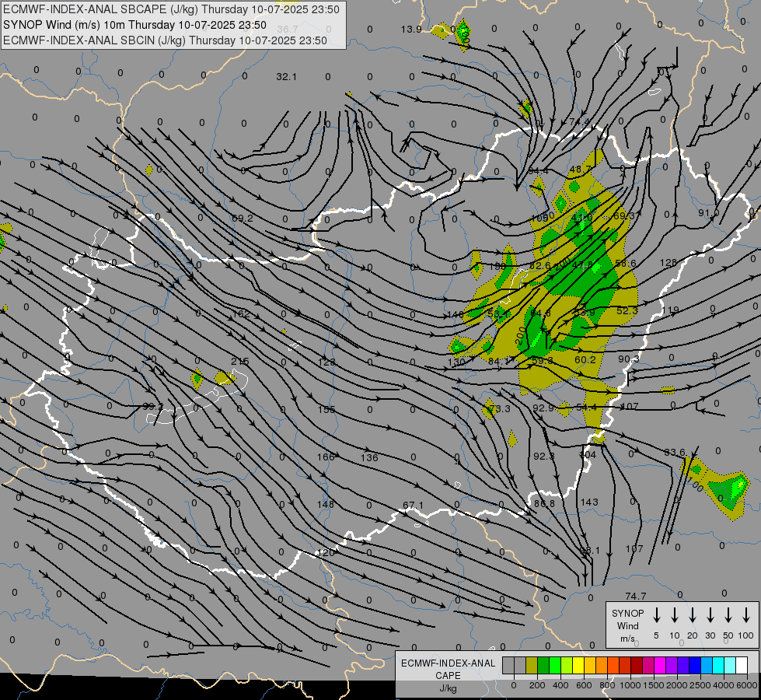Select the SBCAPE title line in the header
The height and width of the screenshot is (700, 761).
[171, 9]
